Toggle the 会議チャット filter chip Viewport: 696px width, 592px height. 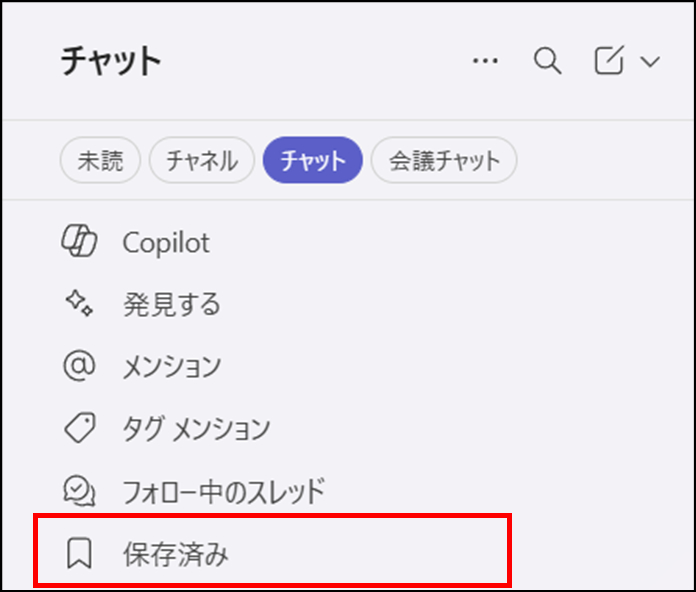pos(444,160)
